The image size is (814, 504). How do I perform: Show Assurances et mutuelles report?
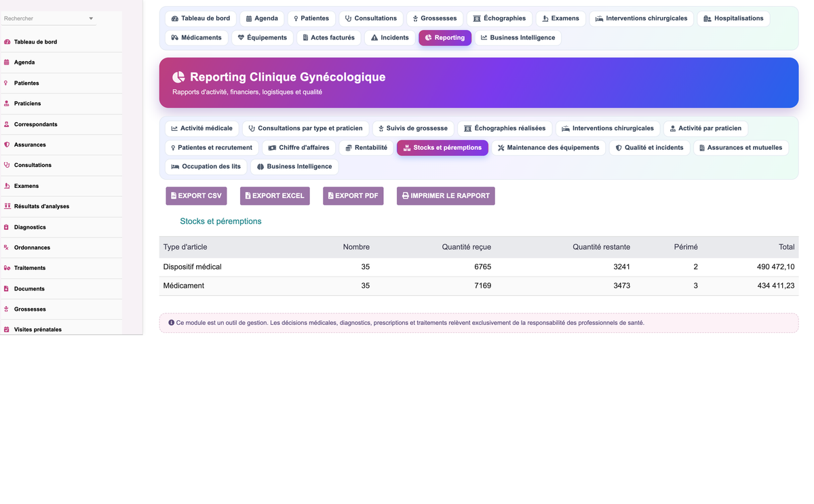point(741,148)
